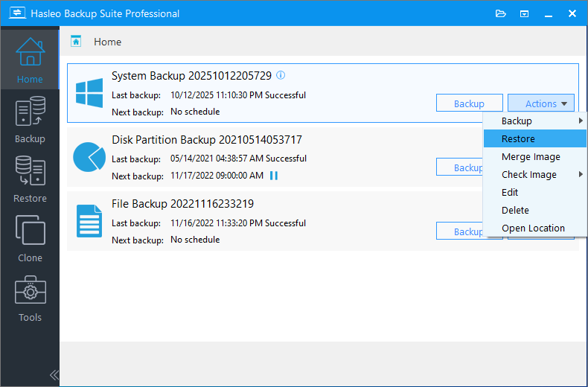Close the Hasleo Backup Suite window
588x387 pixels.
click(x=572, y=14)
